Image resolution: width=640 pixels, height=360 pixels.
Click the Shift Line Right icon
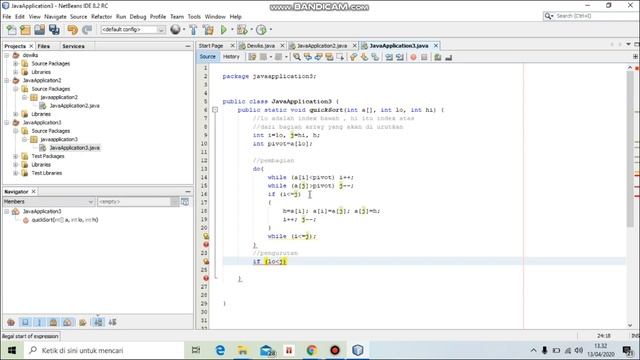(400, 57)
